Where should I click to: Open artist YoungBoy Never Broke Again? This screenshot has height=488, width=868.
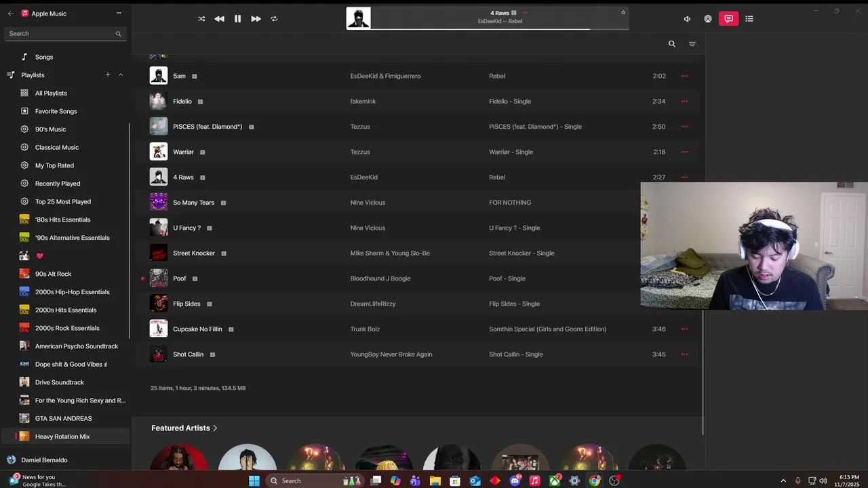coord(391,354)
